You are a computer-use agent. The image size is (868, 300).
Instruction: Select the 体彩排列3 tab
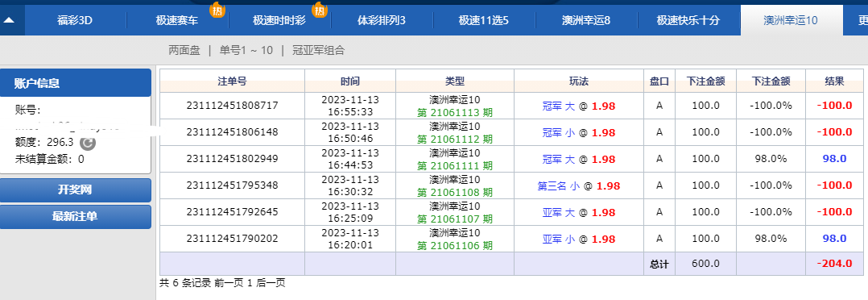(x=382, y=21)
